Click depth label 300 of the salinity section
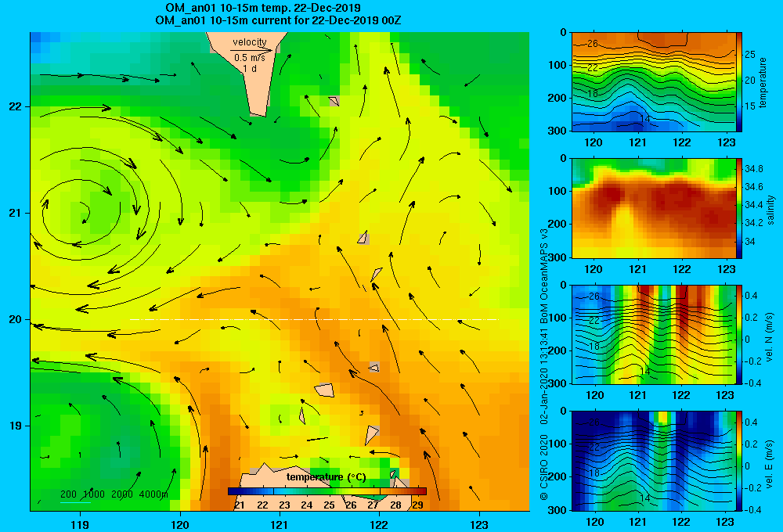Image resolution: width=783 pixels, height=532 pixels. (x=558, y=257)
